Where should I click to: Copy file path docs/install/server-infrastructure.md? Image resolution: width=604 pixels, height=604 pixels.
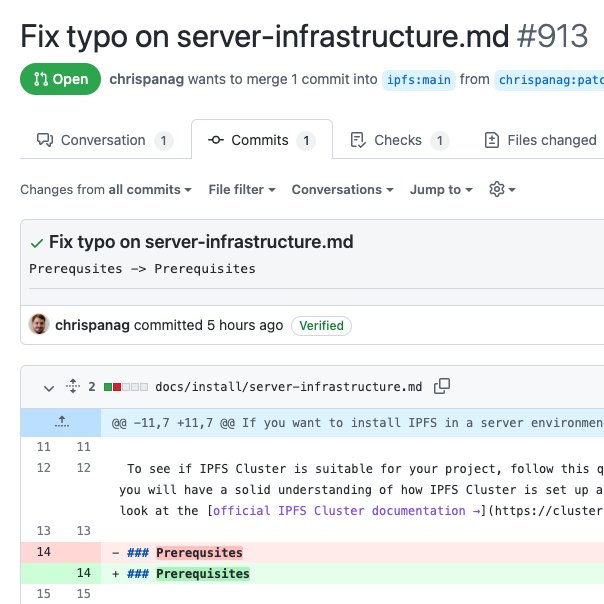[x=442, y=386]
